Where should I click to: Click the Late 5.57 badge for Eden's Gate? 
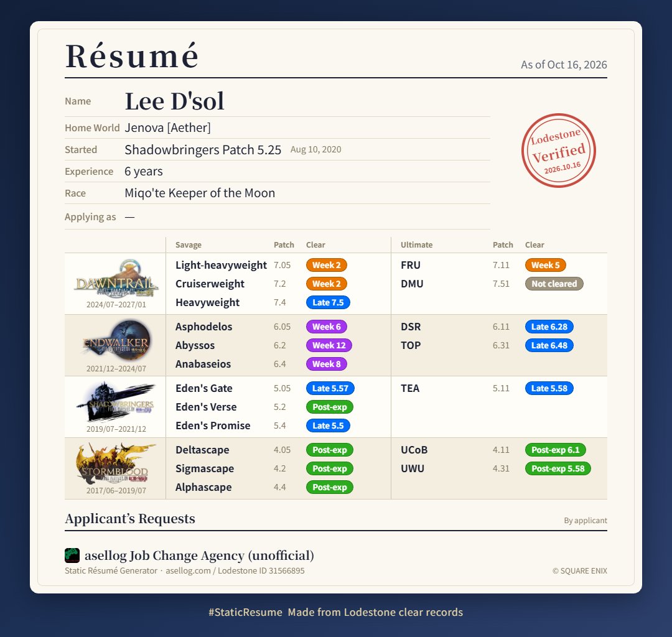point(330,389)
